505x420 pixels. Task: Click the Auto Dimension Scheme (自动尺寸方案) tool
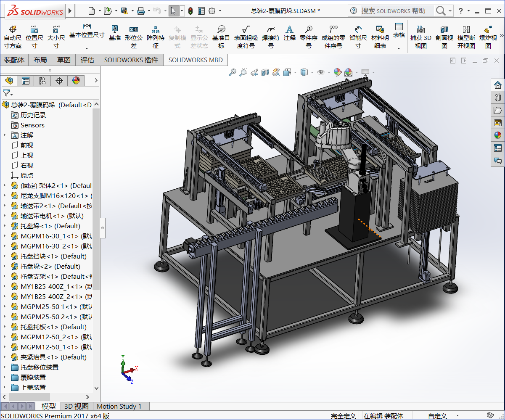point(13,37)
